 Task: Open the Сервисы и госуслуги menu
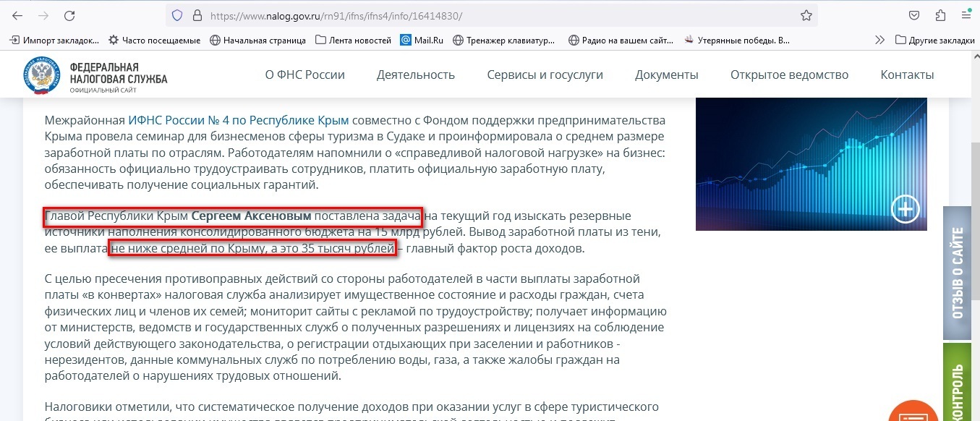[x=545, y=75]
